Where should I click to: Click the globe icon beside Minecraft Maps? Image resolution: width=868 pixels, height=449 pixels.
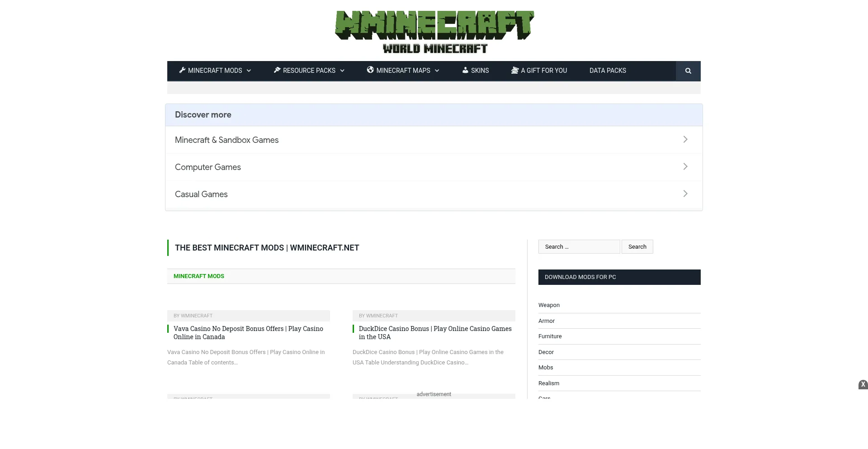tap(370, 70)
